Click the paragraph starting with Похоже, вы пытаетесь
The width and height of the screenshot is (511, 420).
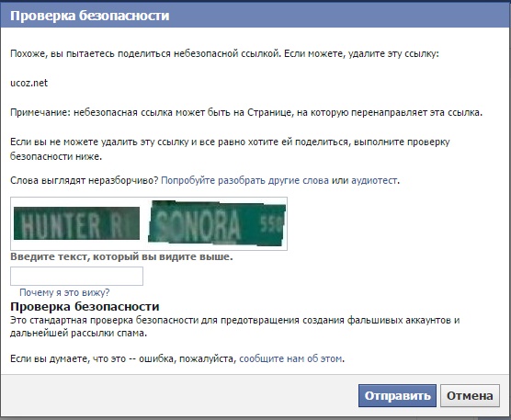pos(224,53)
